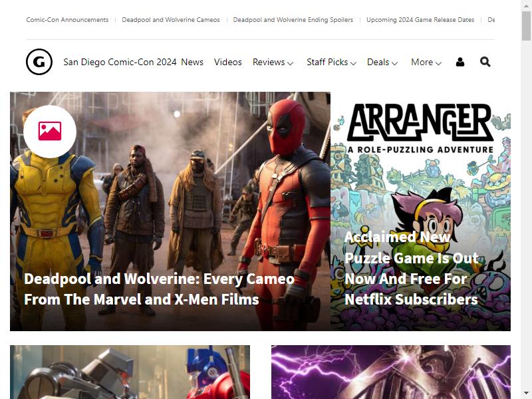Open the user account icon

[460, 62]
